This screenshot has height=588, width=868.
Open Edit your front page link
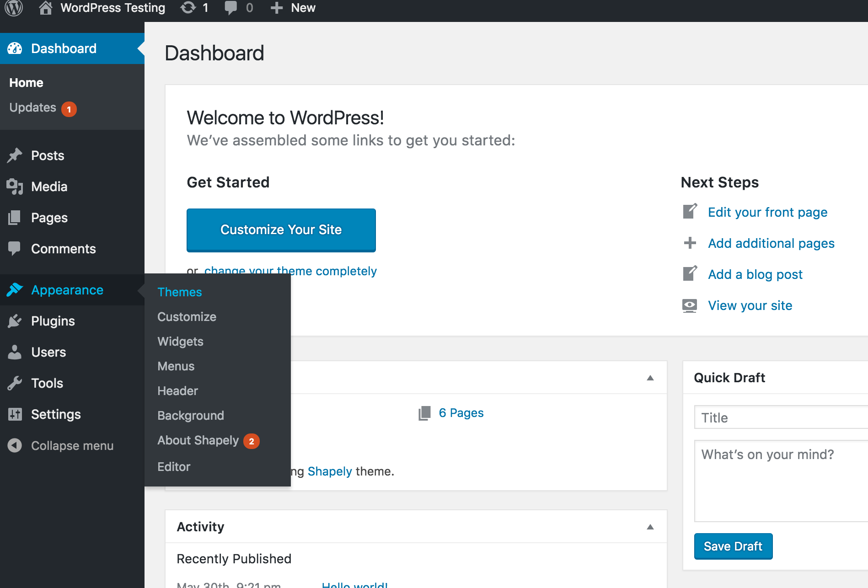pos(767,212)
